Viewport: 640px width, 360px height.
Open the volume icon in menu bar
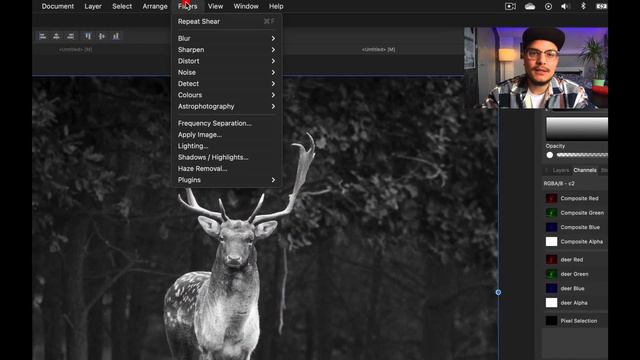(x=565, y=6)
